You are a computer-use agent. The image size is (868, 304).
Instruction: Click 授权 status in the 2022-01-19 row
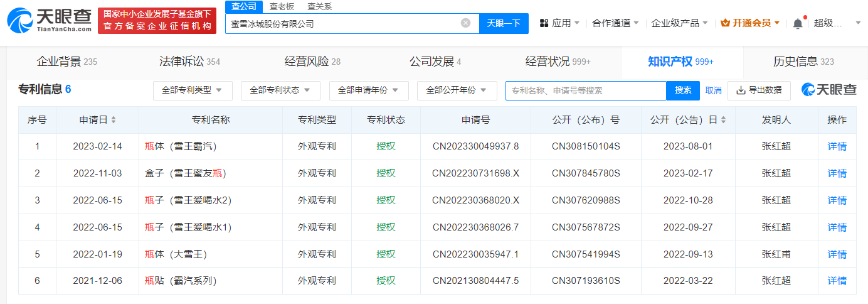pyautogui.click(x=386, y=254)
